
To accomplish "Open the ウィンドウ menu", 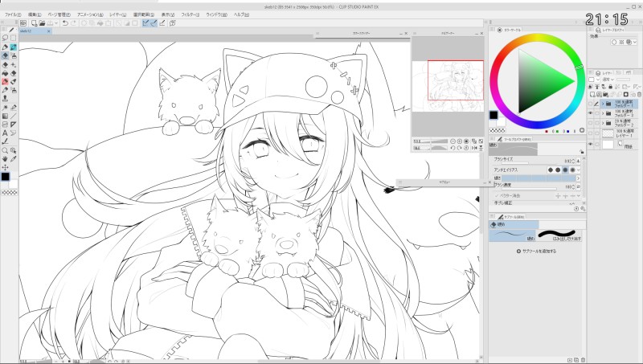I will [216, 14].
